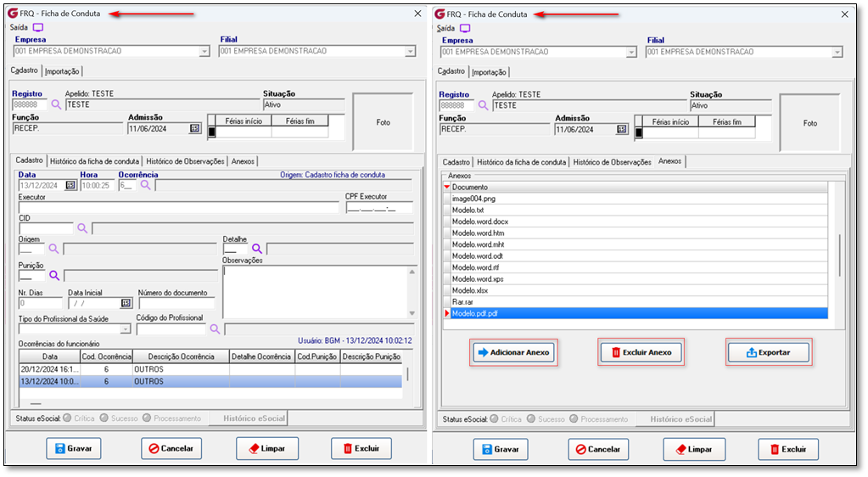Viewport: 868px width, 477px height.
Task: Click the Saída screen icon in right window
Action: click(x=465, y=28)
